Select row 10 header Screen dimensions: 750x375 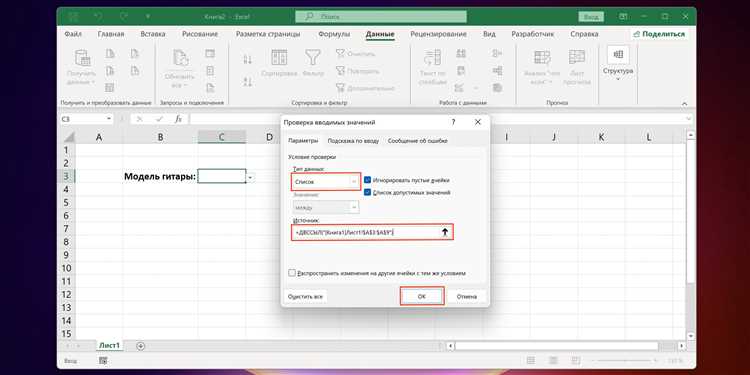(66, 268)
